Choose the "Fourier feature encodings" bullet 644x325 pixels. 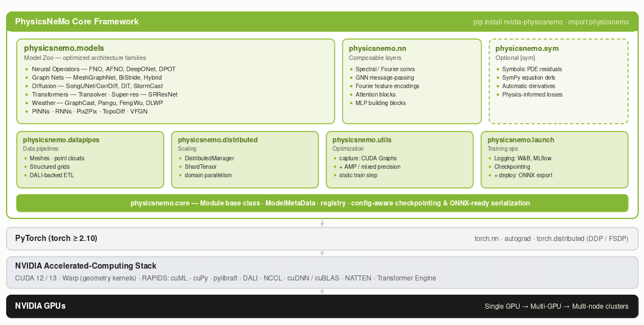tap(387, 86)
